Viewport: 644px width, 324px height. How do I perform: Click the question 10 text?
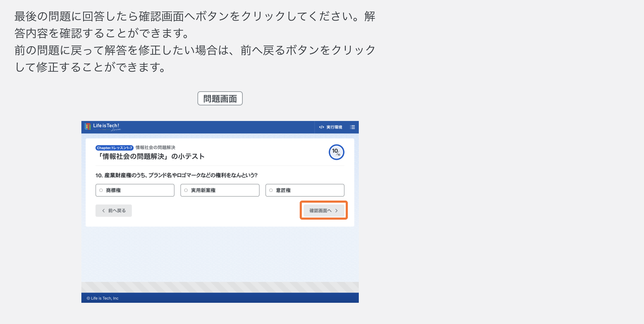pos(177,175)
